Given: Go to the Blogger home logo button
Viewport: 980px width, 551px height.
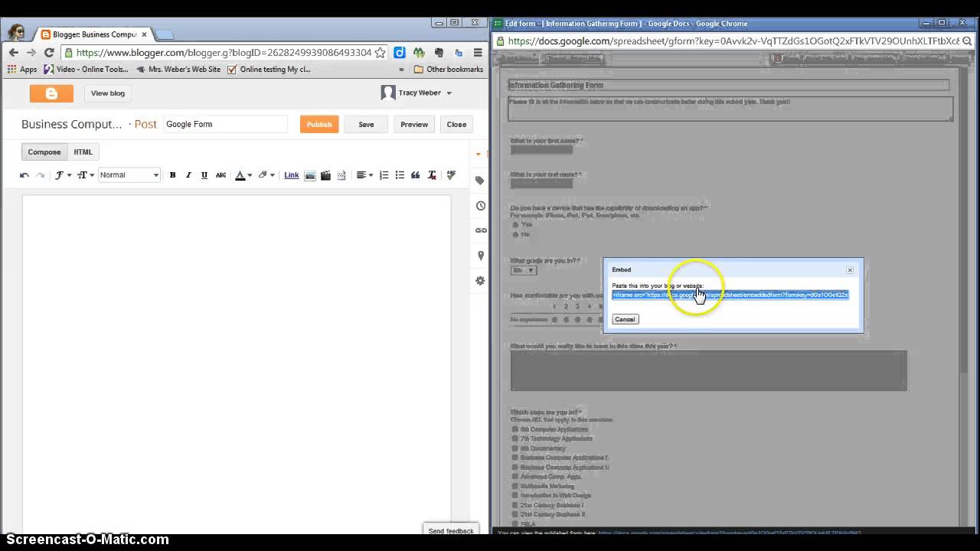Looking at the screenshot, I should 52,93.
